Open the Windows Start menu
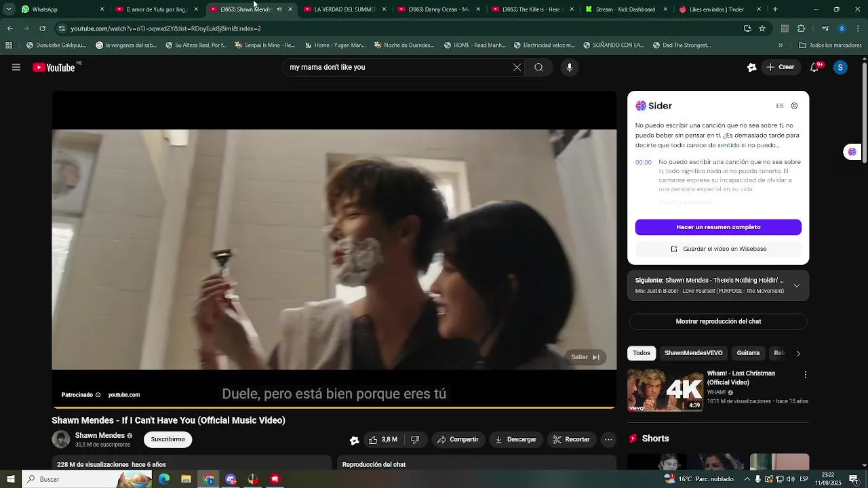868x488 pixels. click(11, 479)
